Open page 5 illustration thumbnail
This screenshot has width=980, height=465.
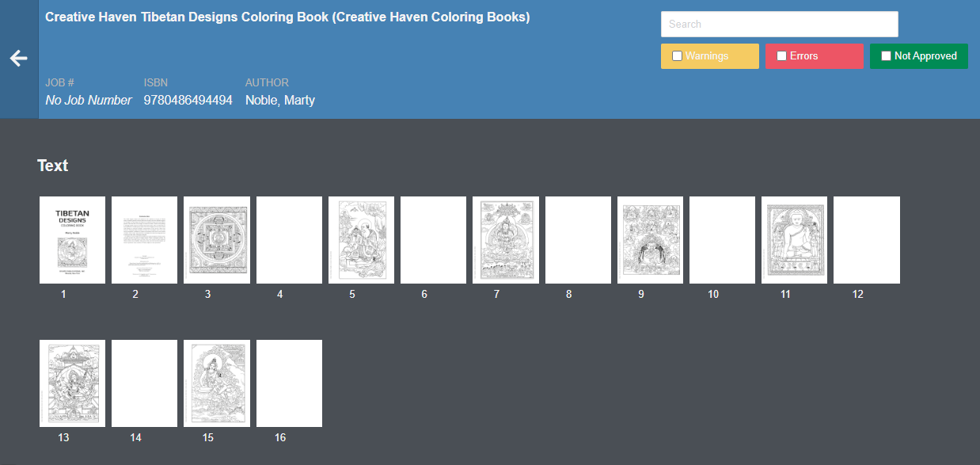[x=361, y=240]
